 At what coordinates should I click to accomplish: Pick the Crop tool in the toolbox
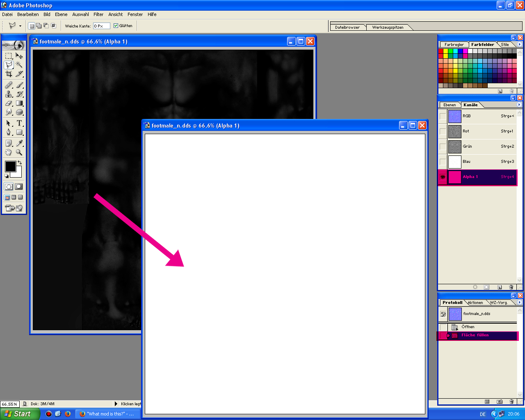tap(9, 74)
